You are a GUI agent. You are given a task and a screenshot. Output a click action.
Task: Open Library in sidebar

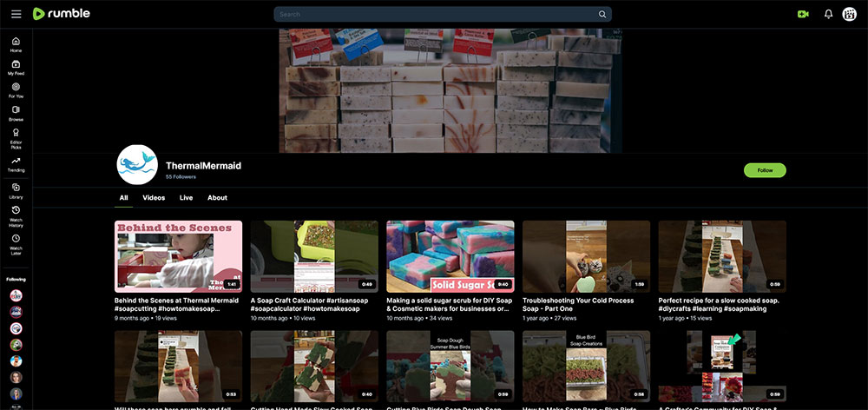pos(16,191)
